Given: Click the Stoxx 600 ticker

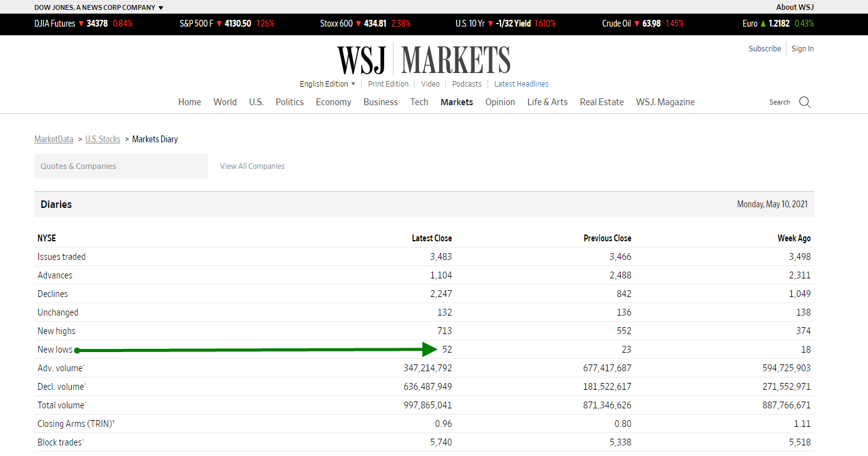Looking at the screenshot, I should (x=365, y=24).
